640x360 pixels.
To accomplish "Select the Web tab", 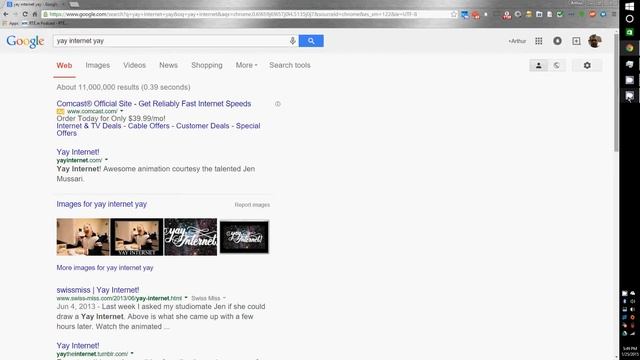I will (64, 65).
